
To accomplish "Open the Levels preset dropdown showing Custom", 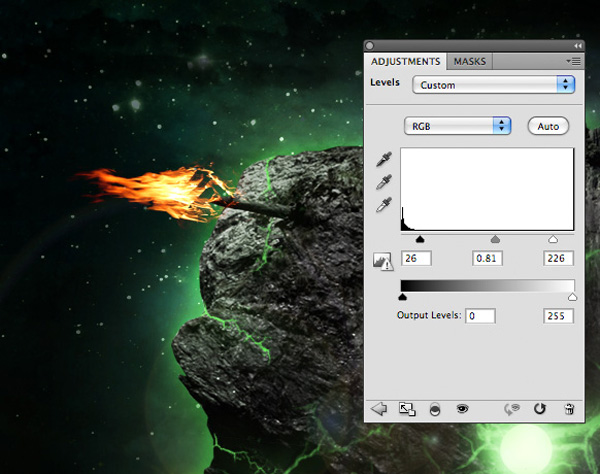I will pos(494,85).
